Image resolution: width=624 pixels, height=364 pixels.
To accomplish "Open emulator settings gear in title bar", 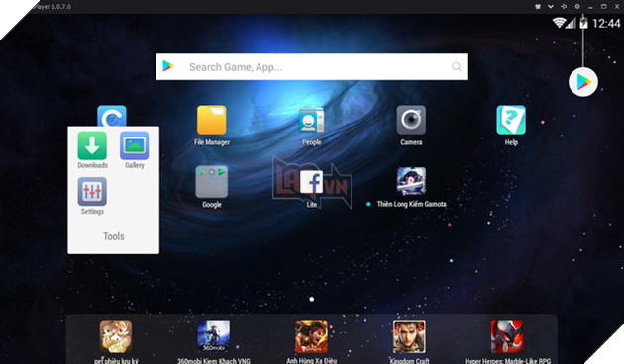I will click(x=577, y=6).
